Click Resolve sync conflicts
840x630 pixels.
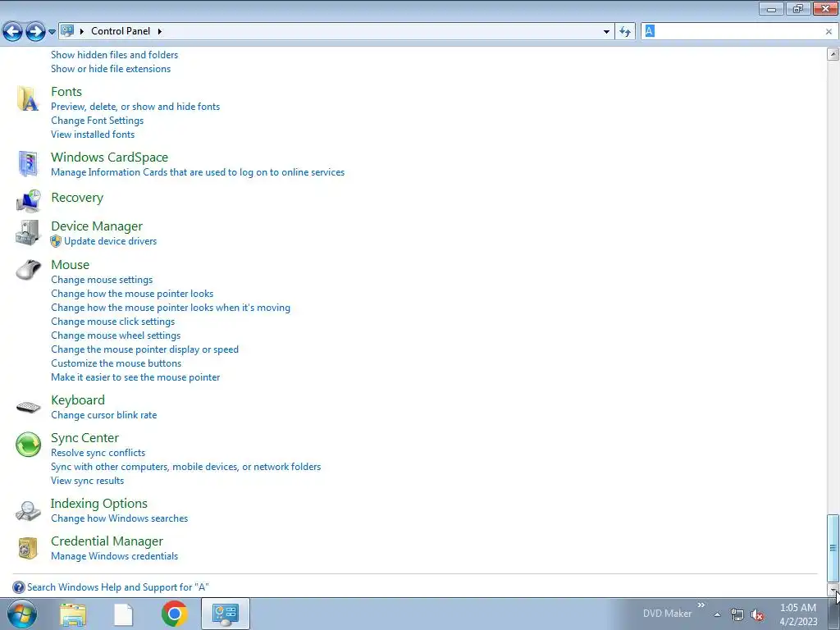98,453
